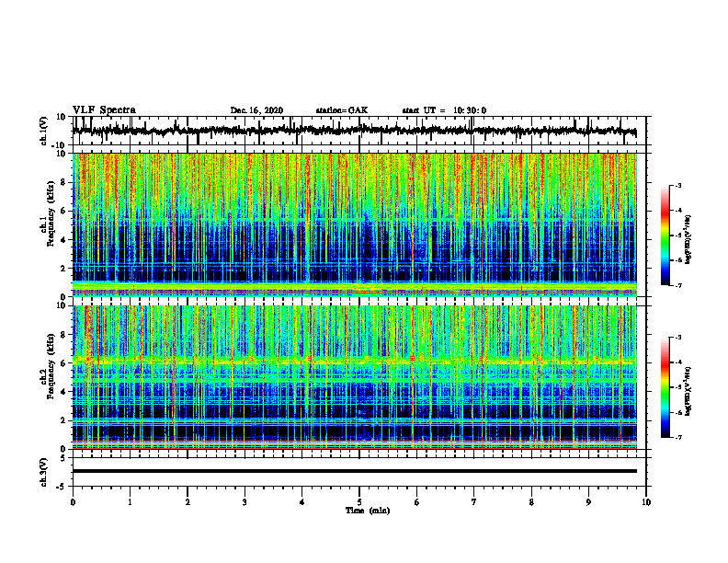Screen dimensions: 728x563
Task: Click the ch.2 spectrogram color scale bar
Action: point(665,387)
